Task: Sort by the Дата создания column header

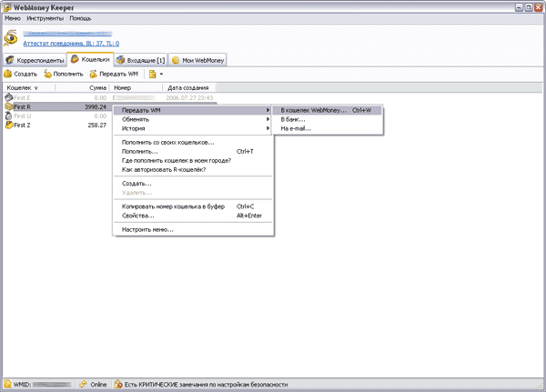Action: click(189, 87)
